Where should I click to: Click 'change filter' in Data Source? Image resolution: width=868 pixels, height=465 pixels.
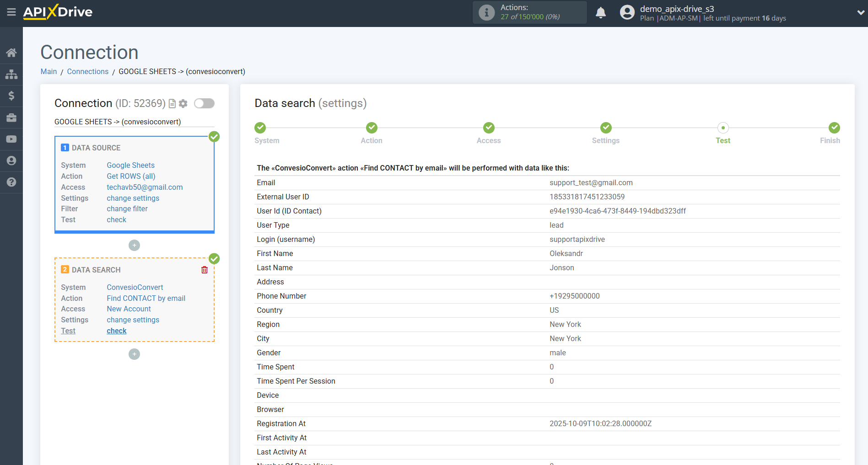(127, 208)
